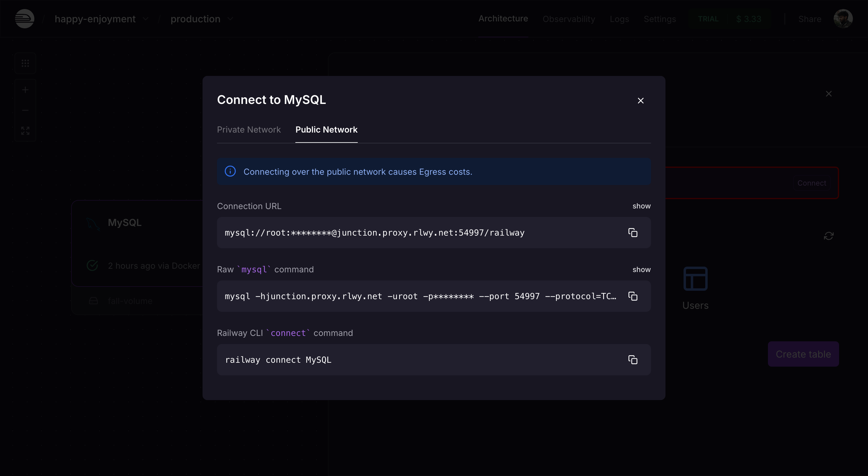
Task: Close the service side panel
Action: coord(829,94)
